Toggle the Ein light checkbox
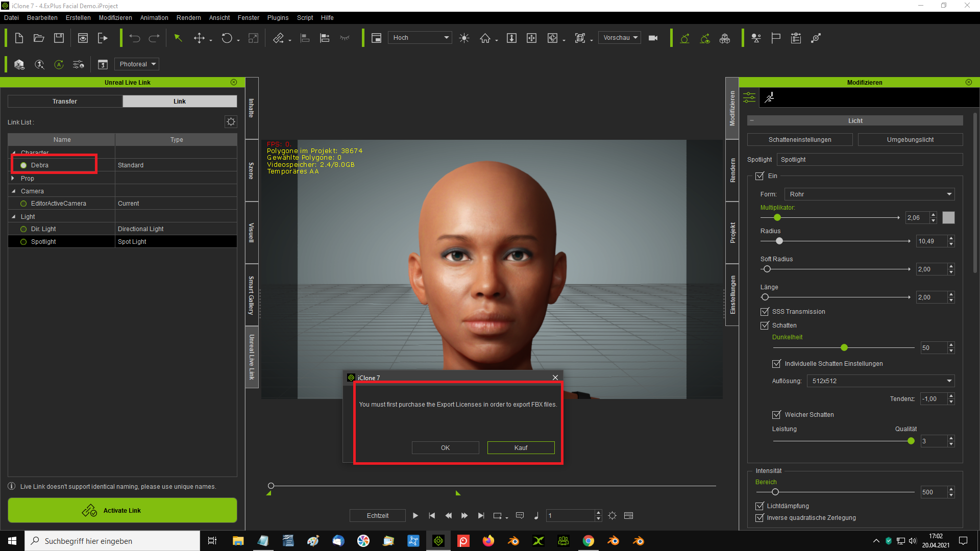The image size is (980, 551). coord(759,176)
